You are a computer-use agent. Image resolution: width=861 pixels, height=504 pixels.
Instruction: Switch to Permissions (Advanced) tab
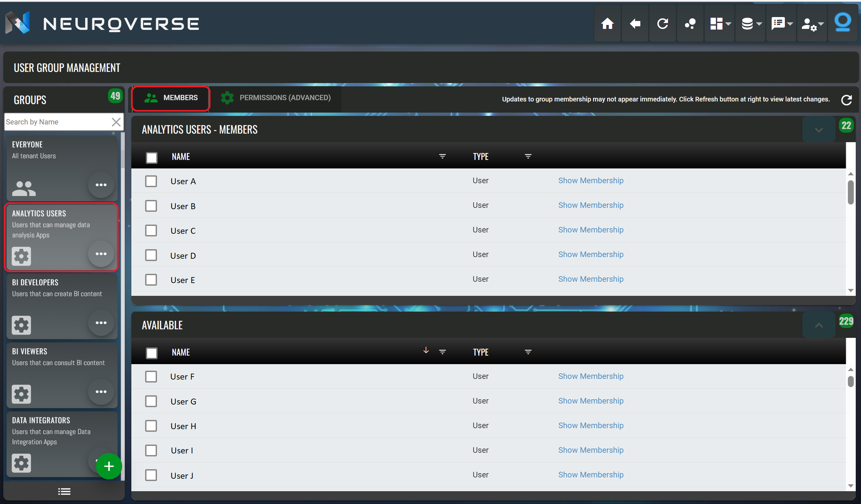[x=276, y=98]
